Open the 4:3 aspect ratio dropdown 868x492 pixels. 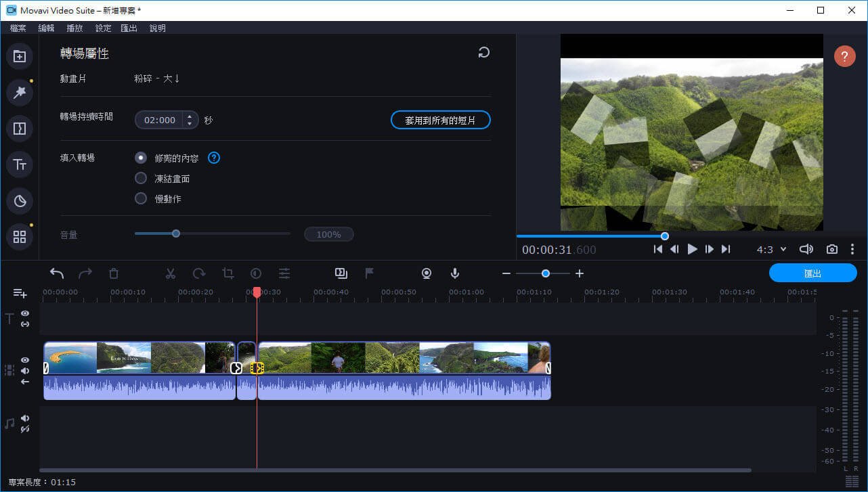[772, 249]
